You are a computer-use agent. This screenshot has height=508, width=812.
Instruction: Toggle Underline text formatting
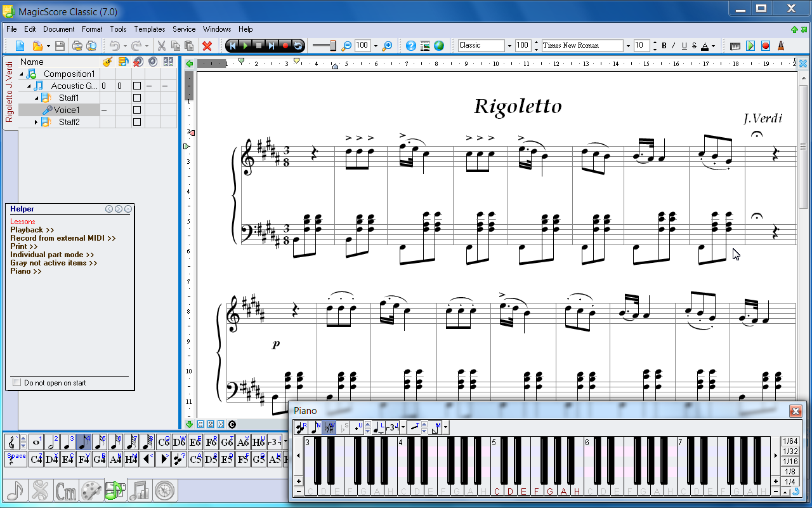point(684,46)
